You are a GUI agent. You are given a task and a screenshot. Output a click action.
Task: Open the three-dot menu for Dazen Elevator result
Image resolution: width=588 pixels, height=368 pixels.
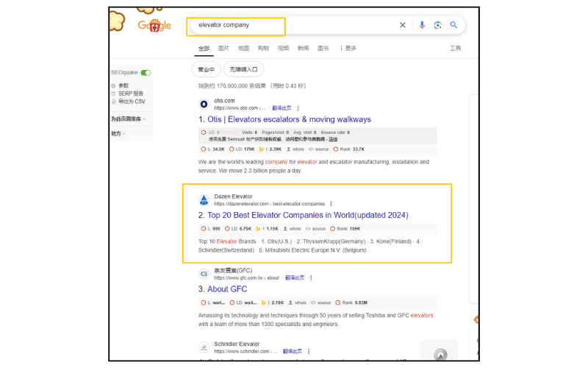point(331,204)
